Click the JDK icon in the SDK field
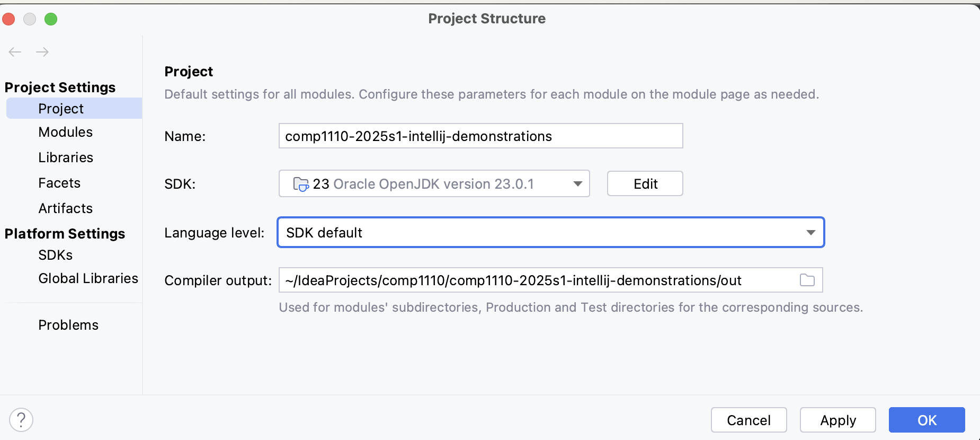The image size is (980, 440). click(x=301, y=184)
